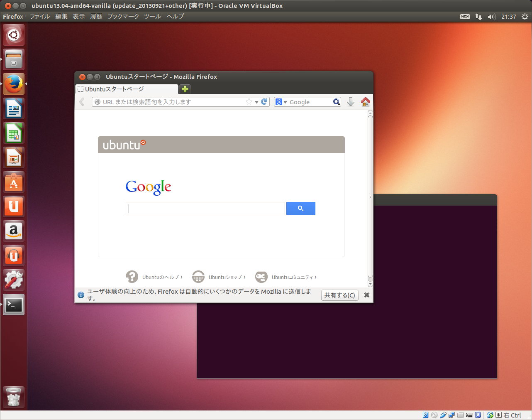Screen dimensions: 532x420
Task: Open the 表示 menu
Action: pyautogui.click(x=79, y=17)
